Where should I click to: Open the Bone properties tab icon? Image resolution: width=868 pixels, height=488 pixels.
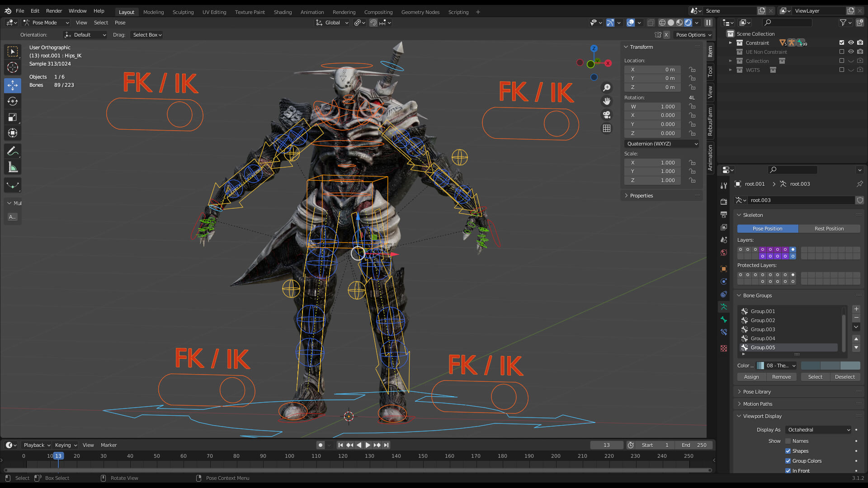pos(724,319)
